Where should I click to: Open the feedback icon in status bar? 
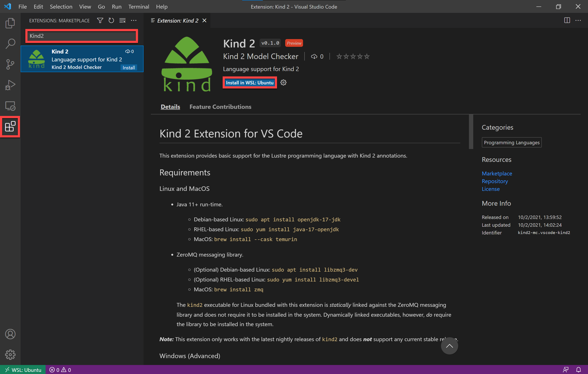565,370
